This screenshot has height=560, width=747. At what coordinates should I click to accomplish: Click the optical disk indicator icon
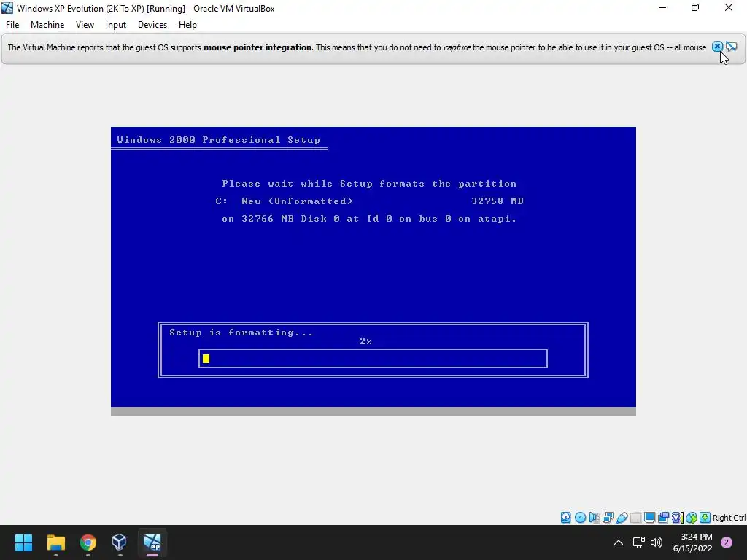click(x=580, y=518)
